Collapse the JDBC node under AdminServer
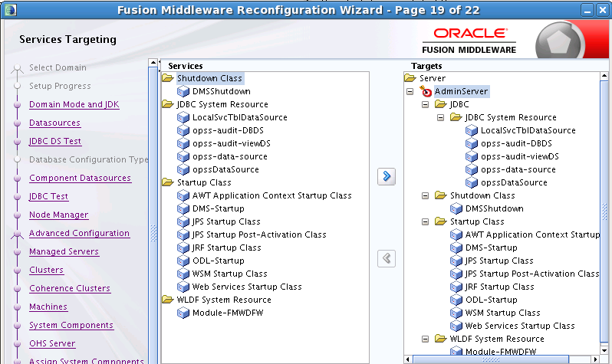 (x=426, y=104)
